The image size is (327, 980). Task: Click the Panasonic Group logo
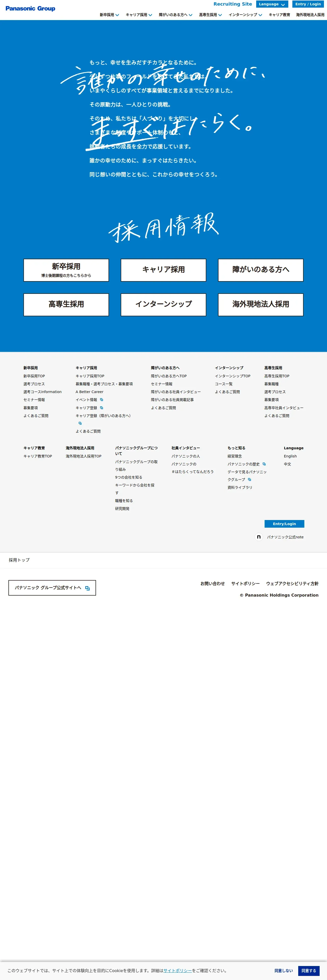pos(31,8)
